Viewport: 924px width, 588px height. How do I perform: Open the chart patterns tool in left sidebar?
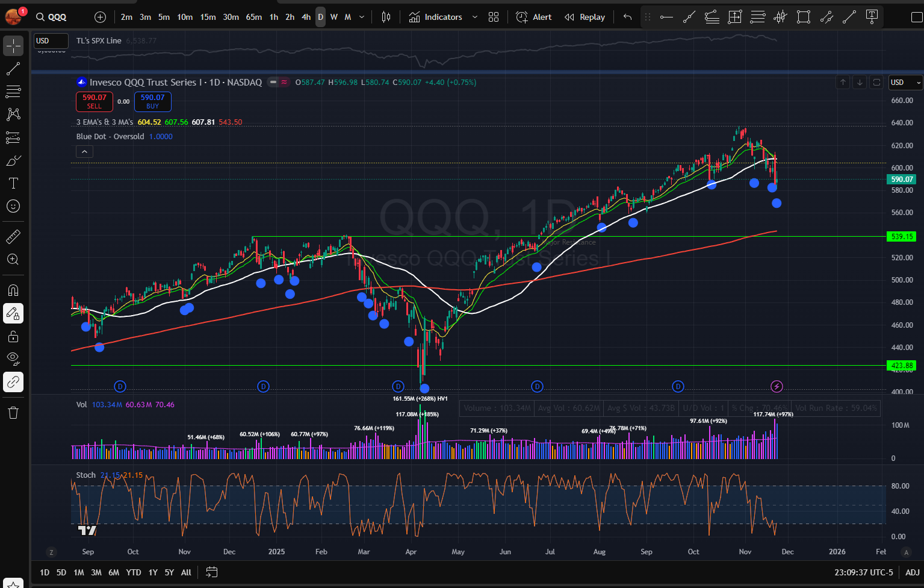[13, 114]
